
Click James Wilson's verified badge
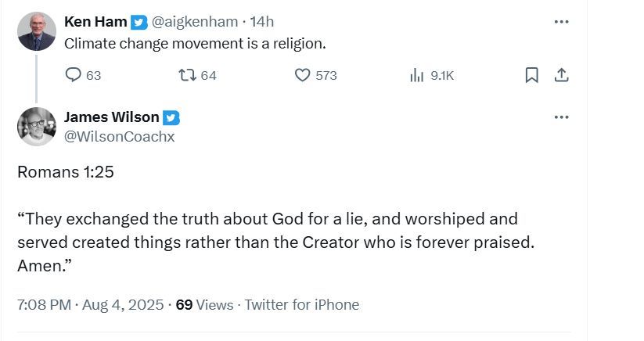[171, 117]
